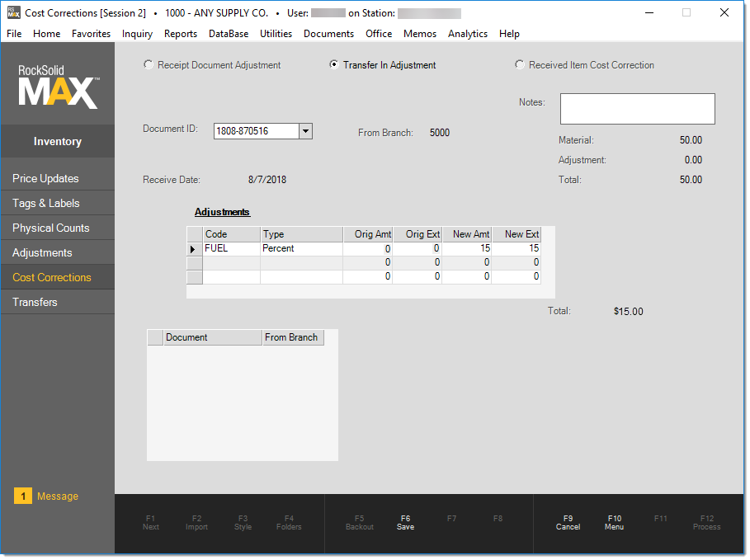Click the Orig Ext column header

[x=417, y=234]
